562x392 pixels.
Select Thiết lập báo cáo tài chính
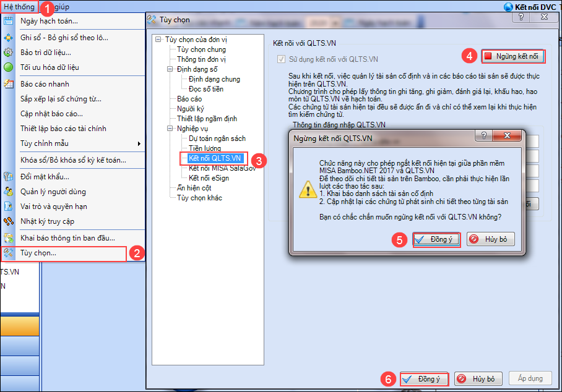tap(63, 129)
